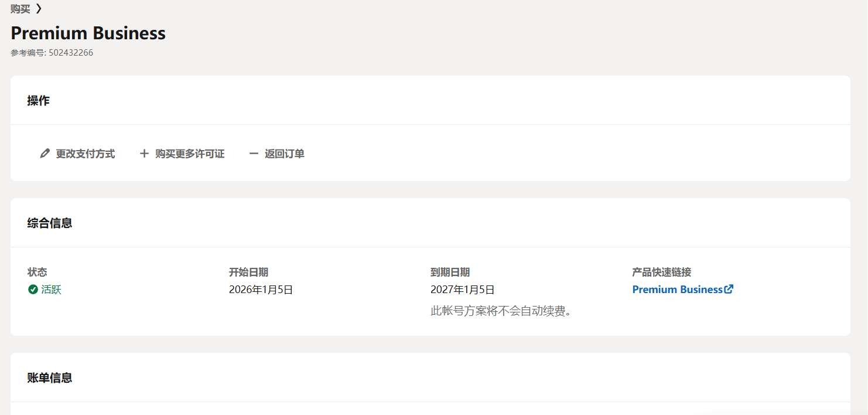Click the 综合信息 section heading
This screenshot has height=415, width=868.
tap(50, 223)
